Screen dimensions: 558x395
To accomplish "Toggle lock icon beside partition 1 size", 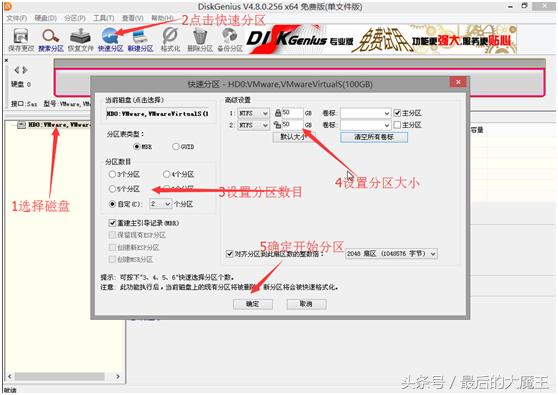I will (x=278, y=113).
